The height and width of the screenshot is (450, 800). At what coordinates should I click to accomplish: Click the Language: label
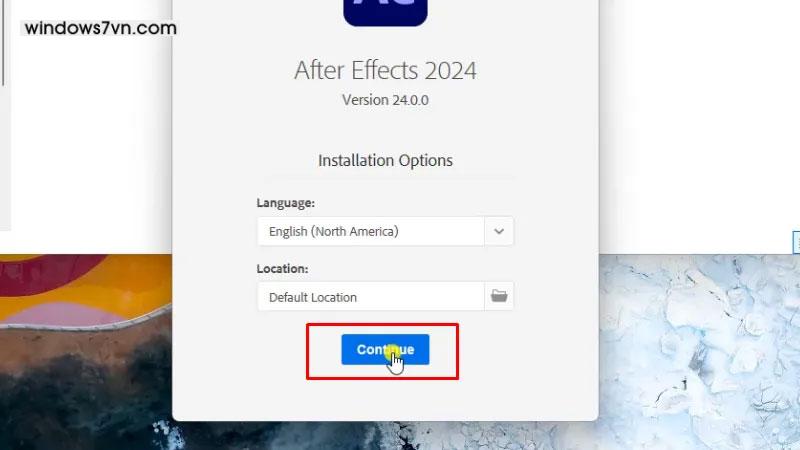tap(286, 203)
